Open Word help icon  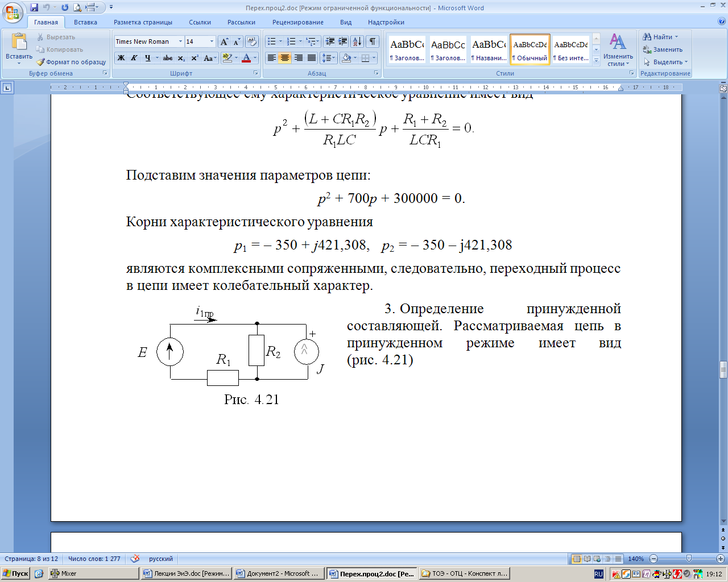pyautogui.click(x=722, y=22)
